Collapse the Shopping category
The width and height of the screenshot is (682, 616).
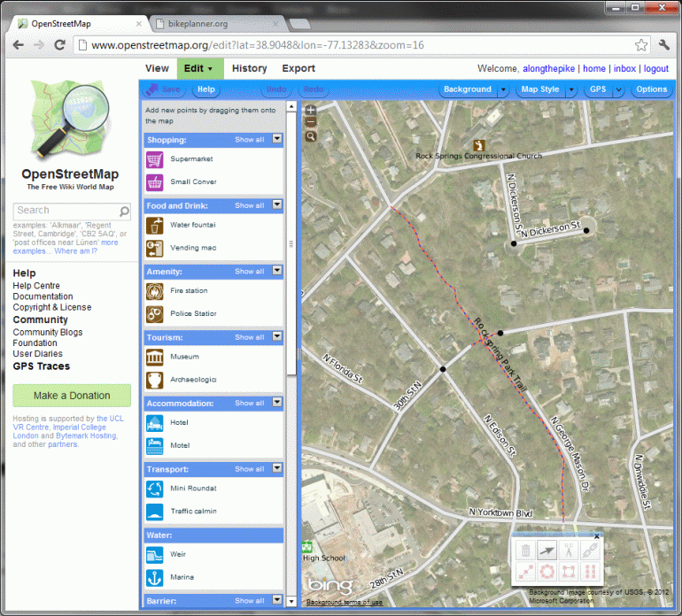click(276, 139)
